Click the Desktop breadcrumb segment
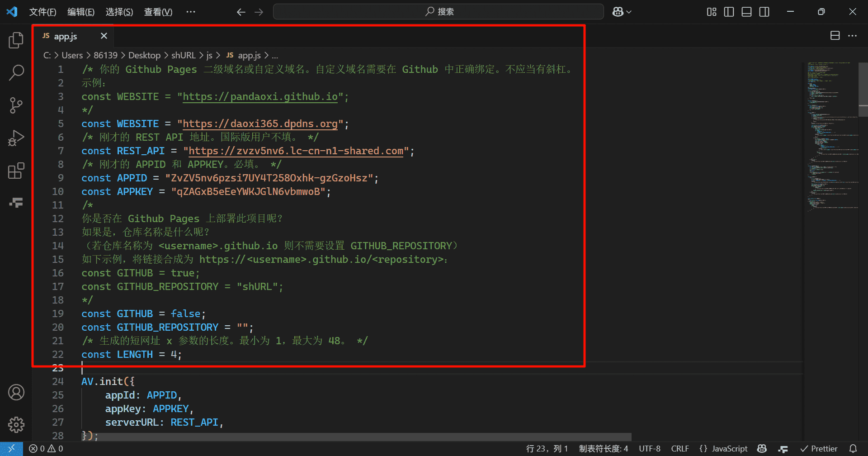The width and height of the screenshot is (868, 456). coord(144,55)
